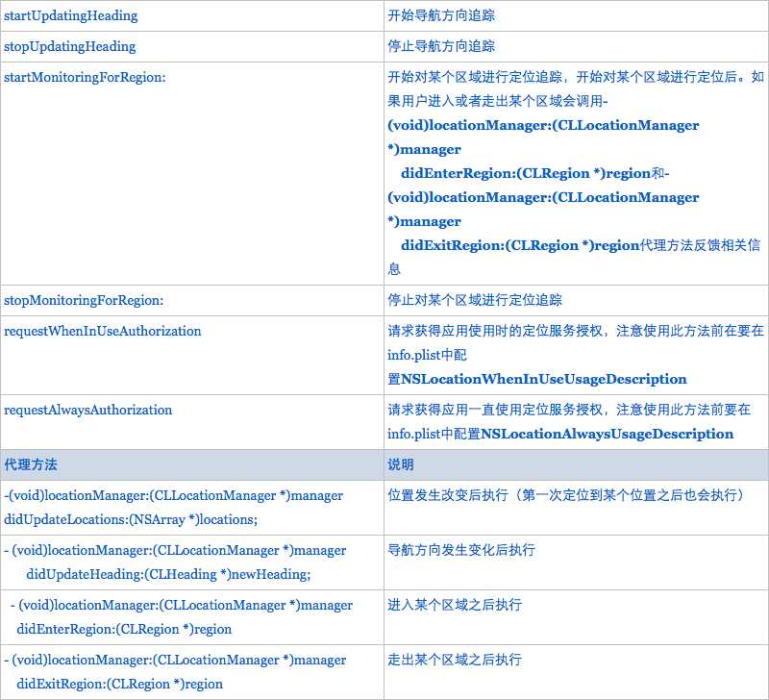The width and height of the screenshot is (769, 700).
Task: Click the 果用户进入或者走出某个区域会调用- line
Action: [498, 102]
